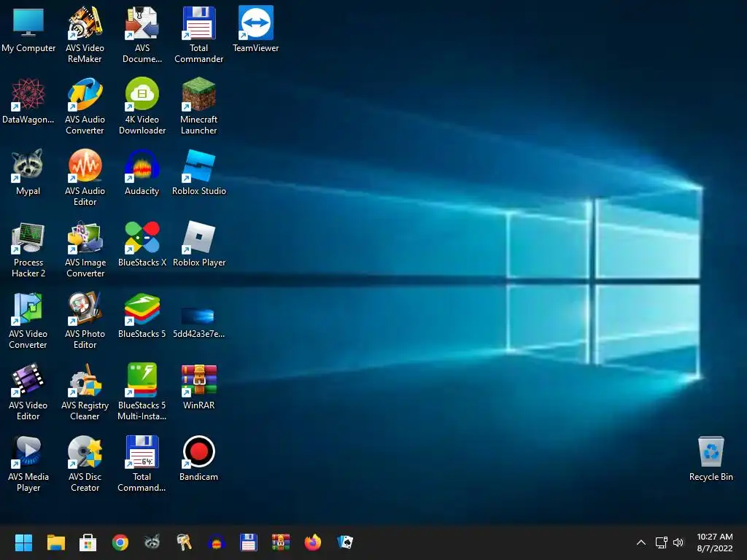Select the BlueStacks 5 desktop shortcut

(142, 315)
